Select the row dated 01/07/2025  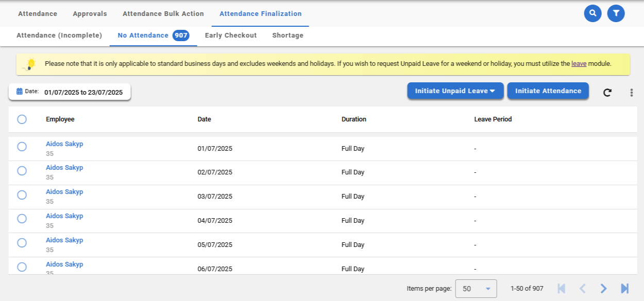click(x=22, y=147)
